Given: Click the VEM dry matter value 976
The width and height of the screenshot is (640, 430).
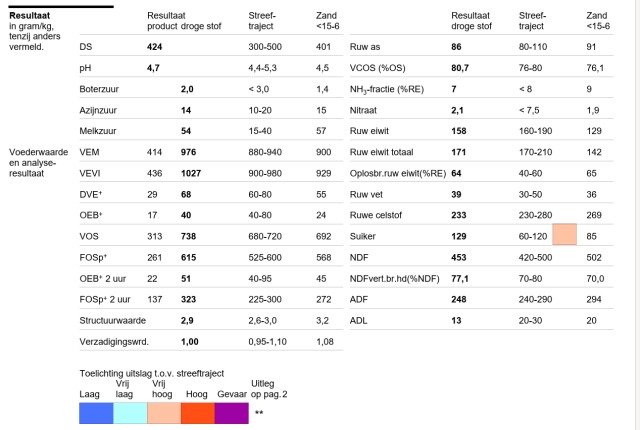Looking at the screenshot, I should [188, 152].
